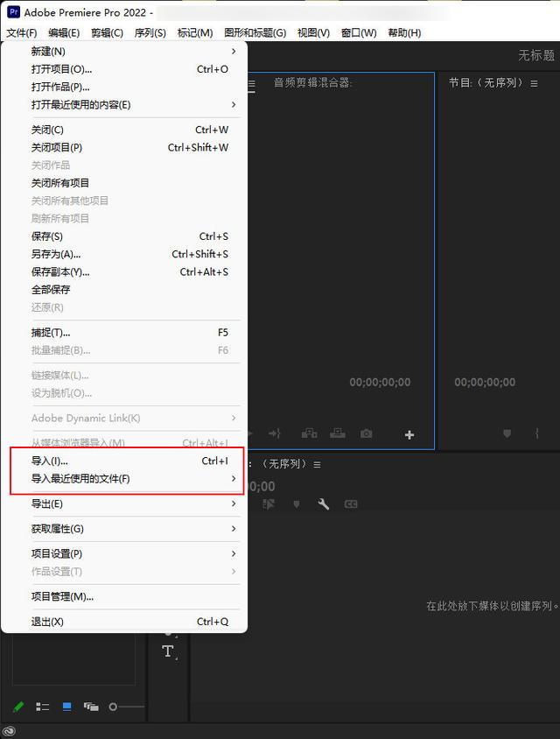The width and height of the screenshot is (560, 739).
Task: Switch to the 音频剪辑混合器 tab
Action: pyautogui.click(x=312, y=83)
